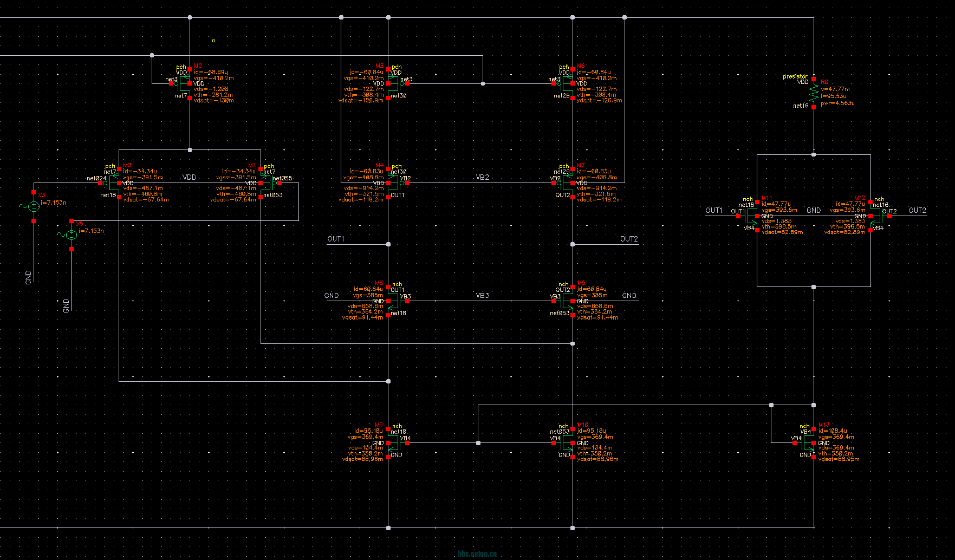Click M10 vdsat=88.96m annotation
Viewport: 955px width, 560px height.
(597, 459)
